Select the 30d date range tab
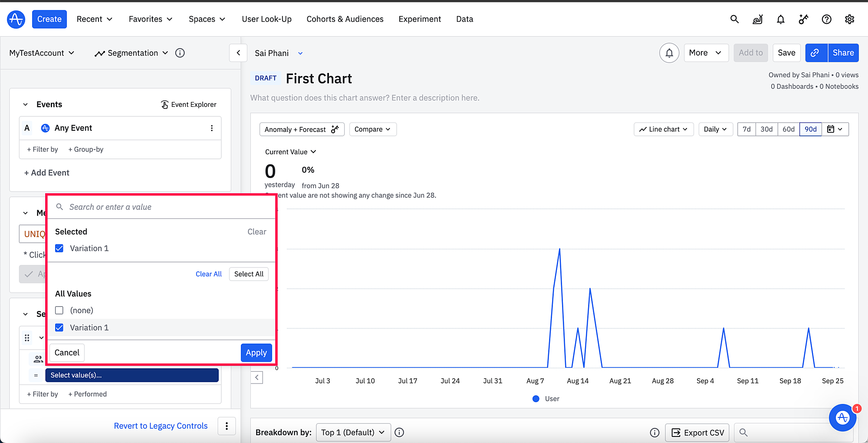This screenshot has height=443, width=868. pos(766,129)
